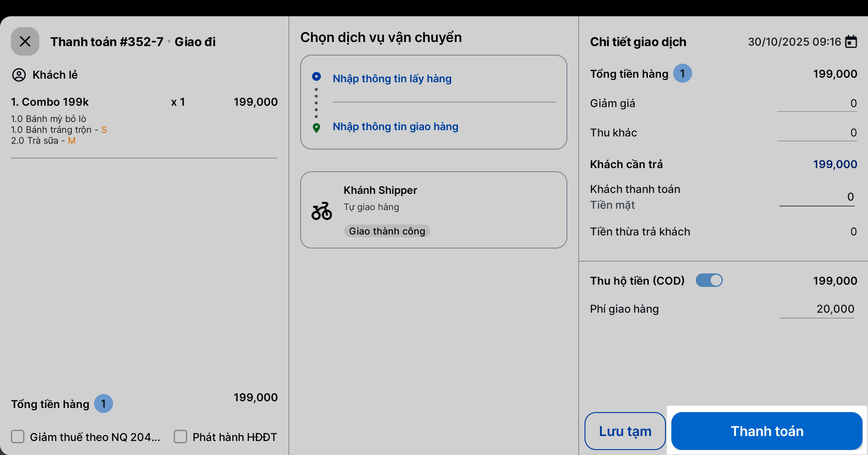
Task: Enter cash amount in Khách thanh toán field
Action: pyautogui.click(x=816, y=197)
